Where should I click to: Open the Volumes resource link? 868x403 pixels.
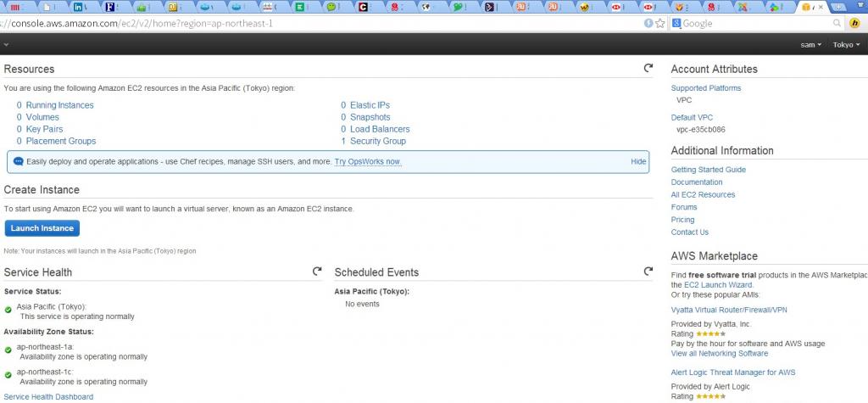42,118
